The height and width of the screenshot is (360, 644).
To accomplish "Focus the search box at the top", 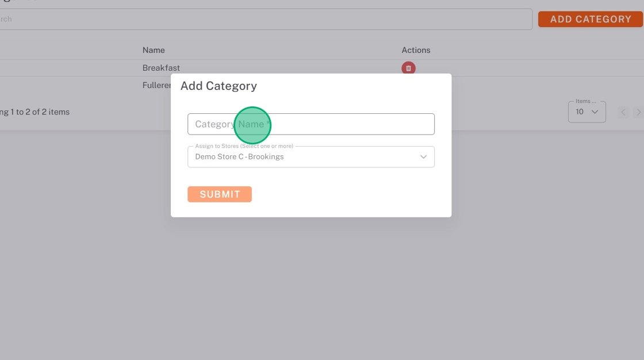I will tap(264, 19).
